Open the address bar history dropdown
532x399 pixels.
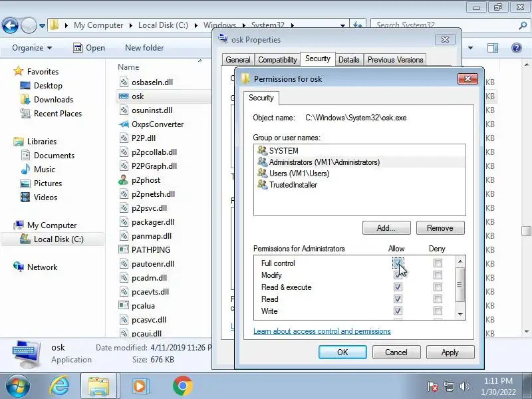coord(342,25)
